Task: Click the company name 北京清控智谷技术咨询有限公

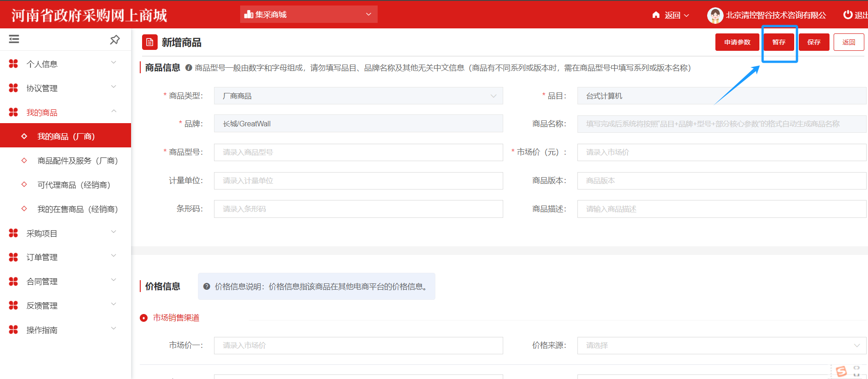Action: (776, 15)
